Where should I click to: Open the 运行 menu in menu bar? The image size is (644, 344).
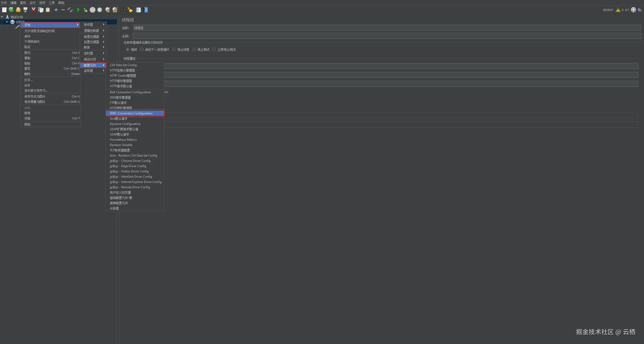click(32, 3)
